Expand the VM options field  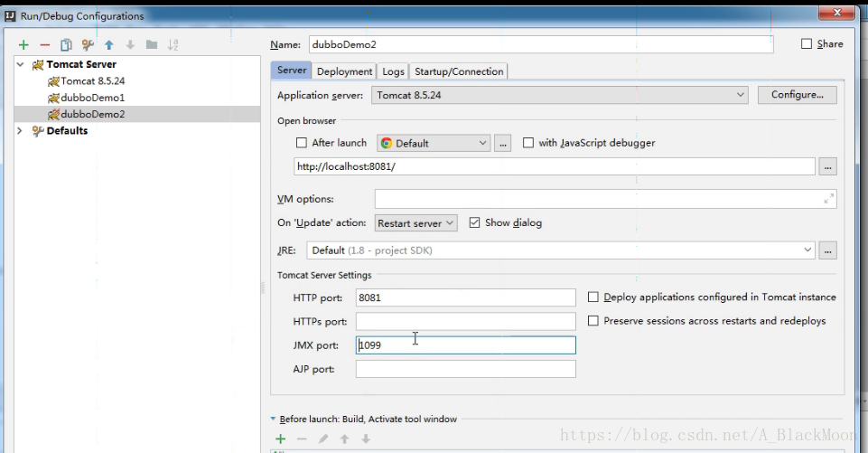[828, 199]
